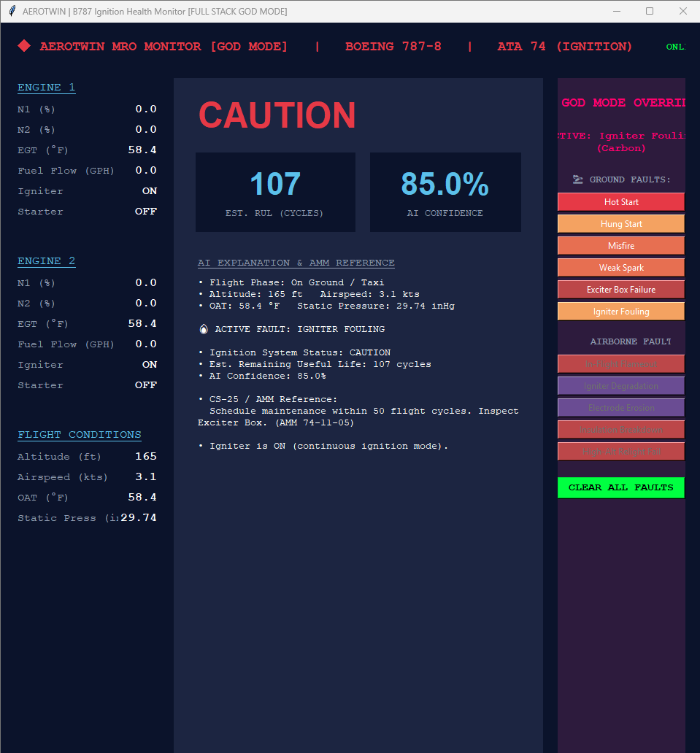Screen dimensions: 700x753
Task: Click the 85.0% AI CONFIDENCE card
Action: coord(445,192)
